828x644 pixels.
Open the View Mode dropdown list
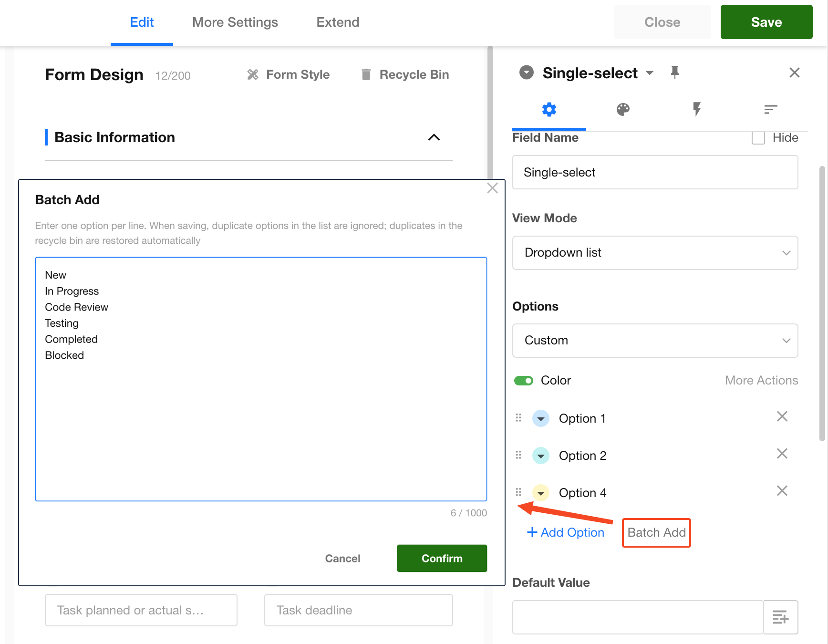[x=654, y=253]
